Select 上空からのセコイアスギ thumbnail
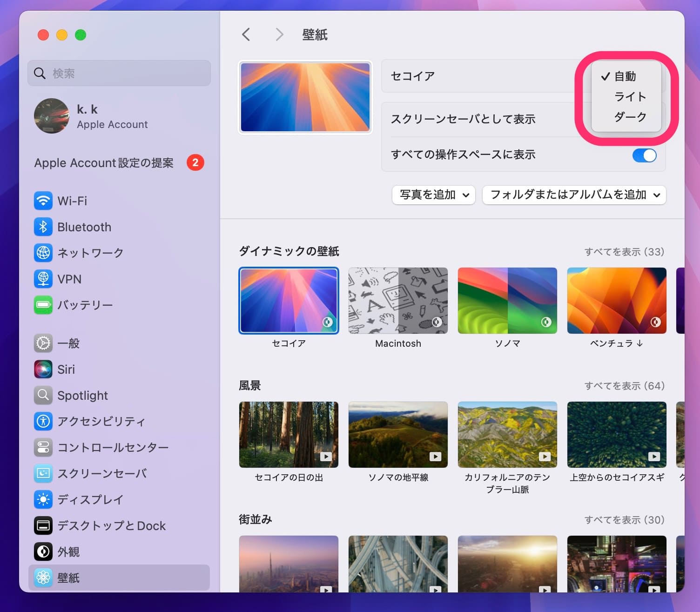This screenshot has width=700, height=612. [617, 435]
